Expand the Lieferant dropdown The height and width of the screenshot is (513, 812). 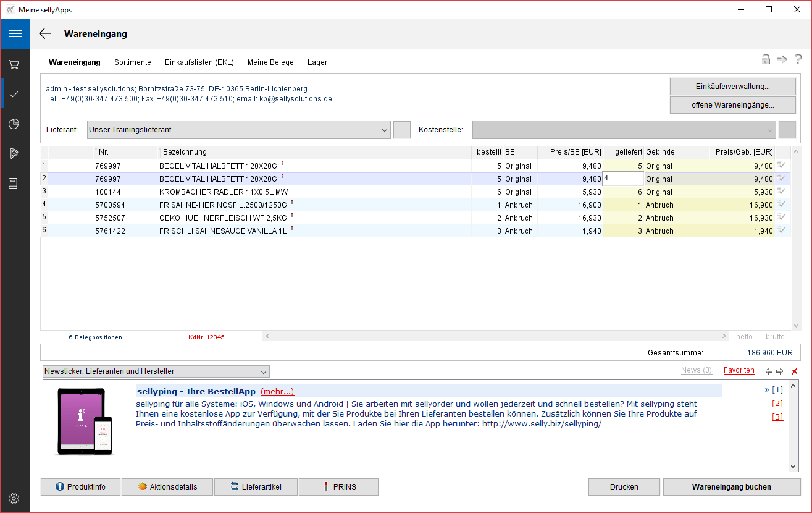385,130
